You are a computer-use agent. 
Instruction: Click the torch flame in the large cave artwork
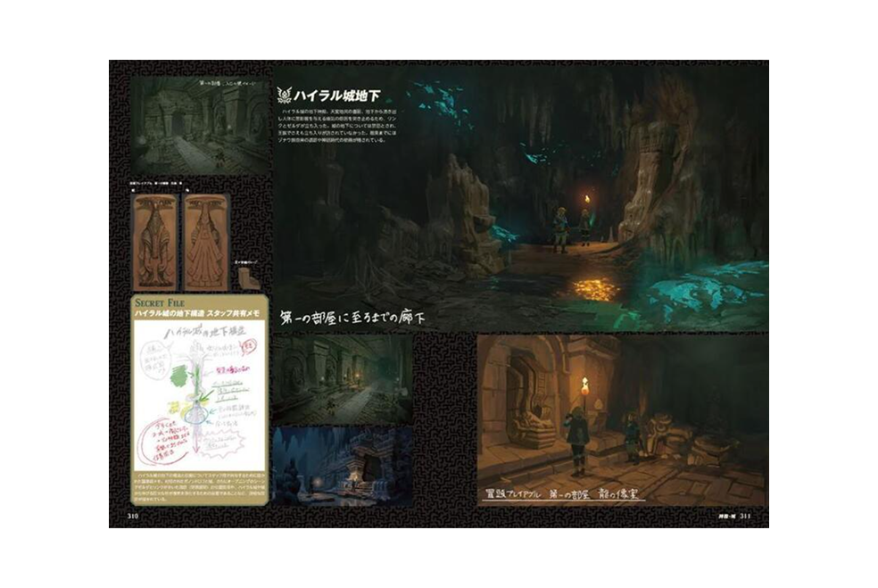(586, 198)
